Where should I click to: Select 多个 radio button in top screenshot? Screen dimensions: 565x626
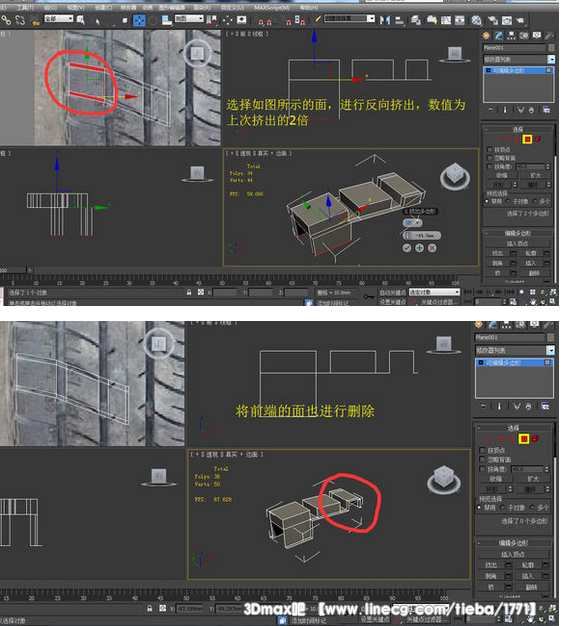(535, 201)
